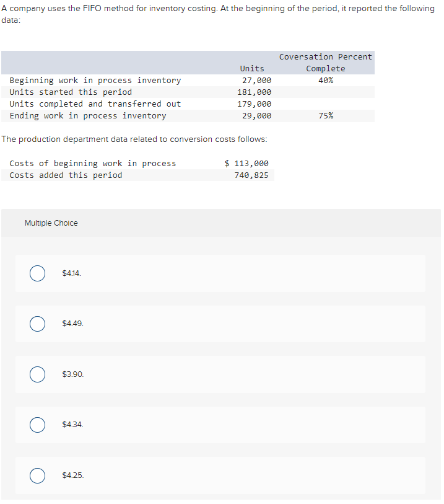Select the $3.90 radio button
444x504 pixels.
[37, 374]
